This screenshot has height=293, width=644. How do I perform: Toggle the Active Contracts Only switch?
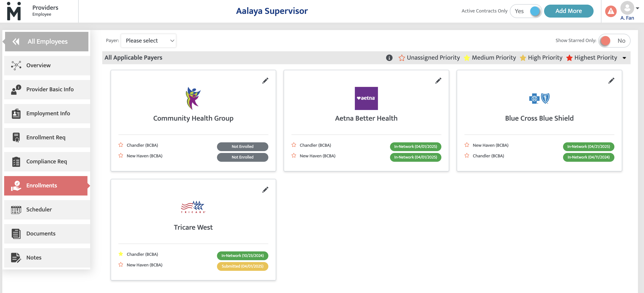[526, 11]
